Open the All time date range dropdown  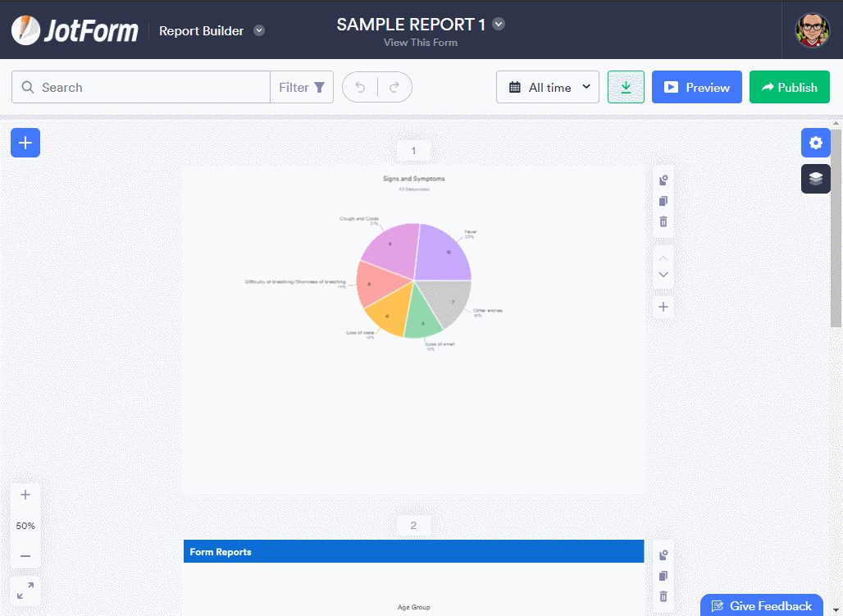click(547, 86)
